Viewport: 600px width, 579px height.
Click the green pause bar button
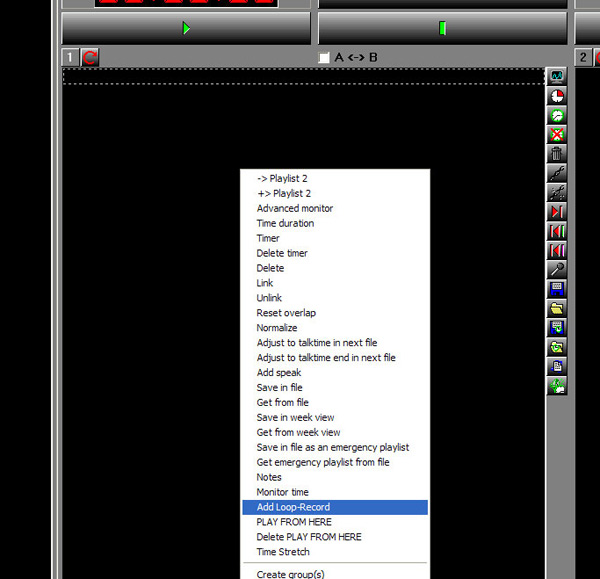pos(442,28)
